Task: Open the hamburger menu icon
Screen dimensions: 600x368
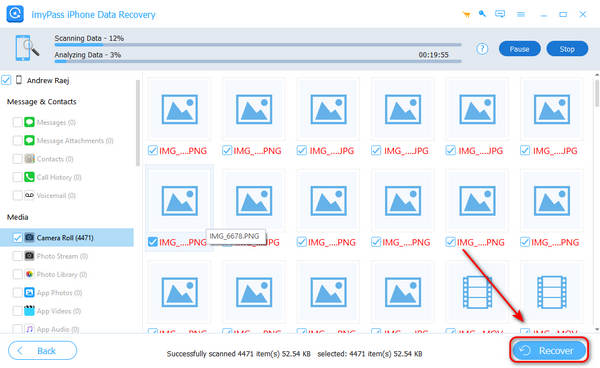Action: click(x=520, y=15)
